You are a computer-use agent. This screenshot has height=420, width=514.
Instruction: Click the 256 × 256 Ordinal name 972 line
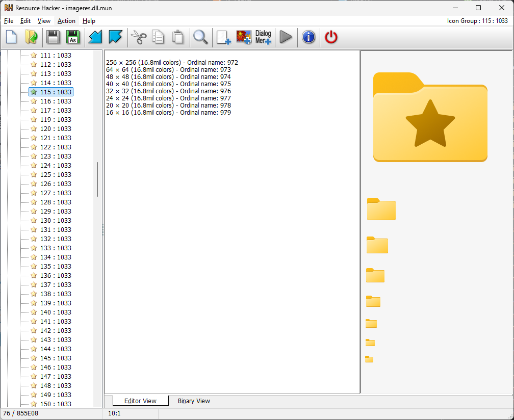pos(172,63)
